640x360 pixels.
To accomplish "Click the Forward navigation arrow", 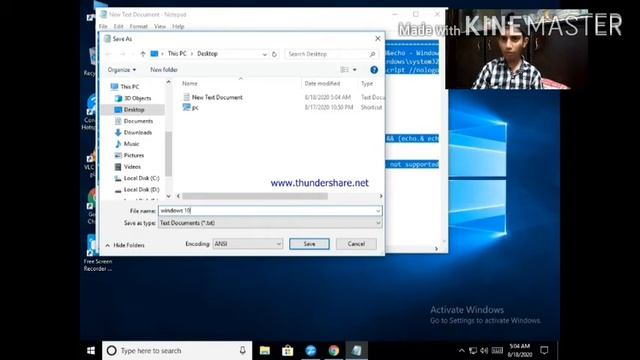I will [122, 54].
